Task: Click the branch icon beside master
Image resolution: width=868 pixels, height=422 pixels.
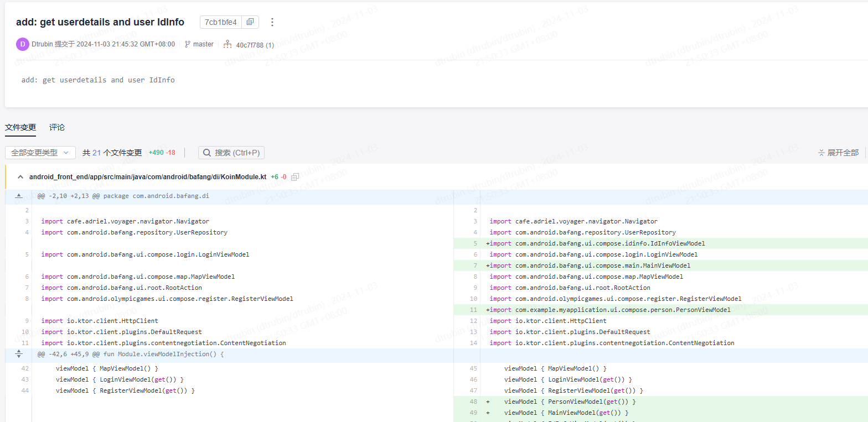Action: (187, 44)
